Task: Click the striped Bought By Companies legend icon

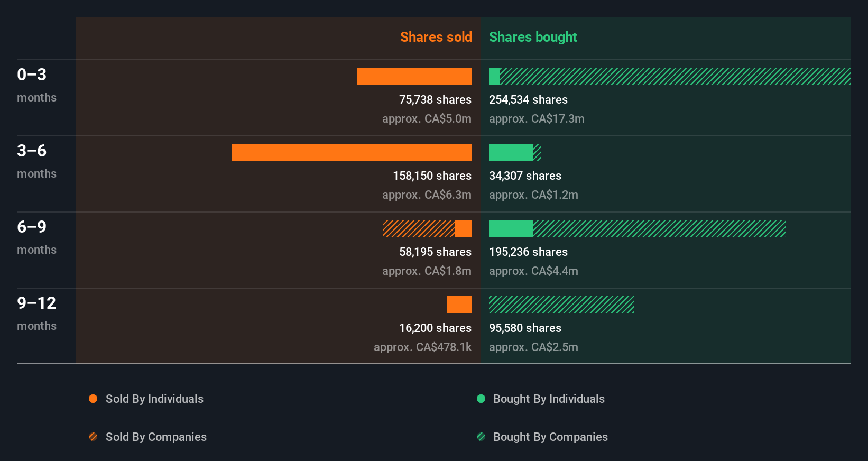Action: point(481,437)
